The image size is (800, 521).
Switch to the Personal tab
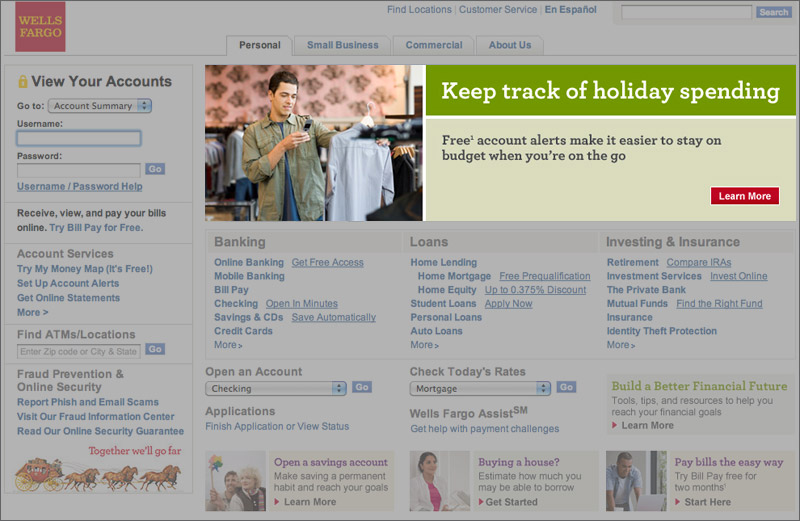[x=260, y=45]
